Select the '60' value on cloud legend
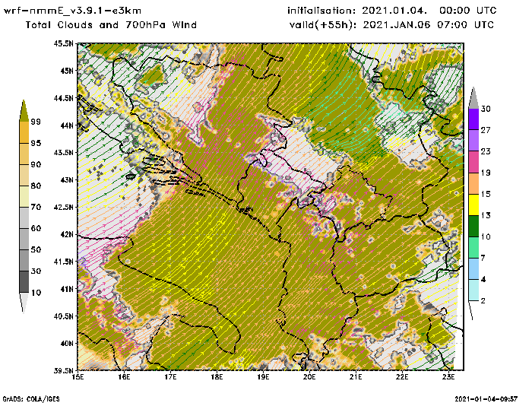The height and width of the screenshot is (403, 532). click(36, 228)
